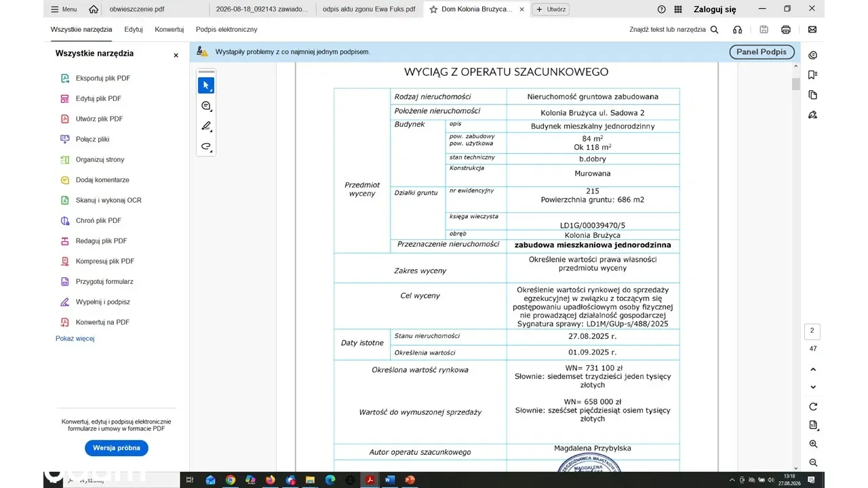
Task: Open the signatures panel pen icon
Action: point(813,115)
